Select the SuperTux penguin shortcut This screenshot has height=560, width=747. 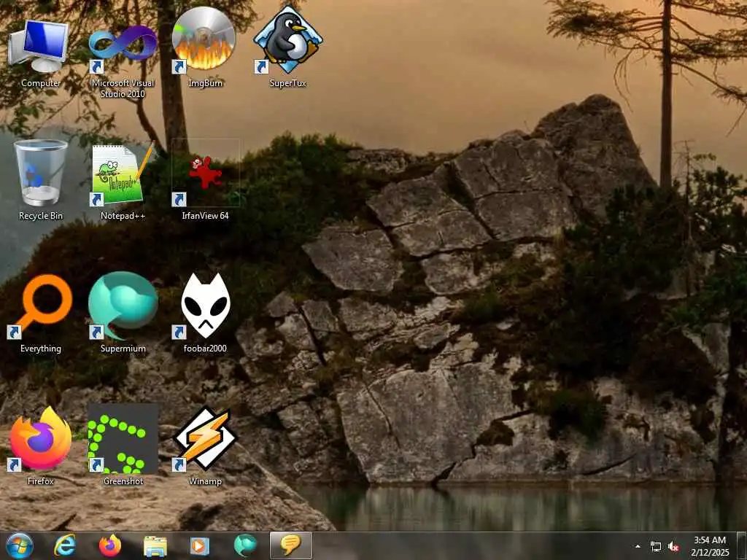(287, 47)
